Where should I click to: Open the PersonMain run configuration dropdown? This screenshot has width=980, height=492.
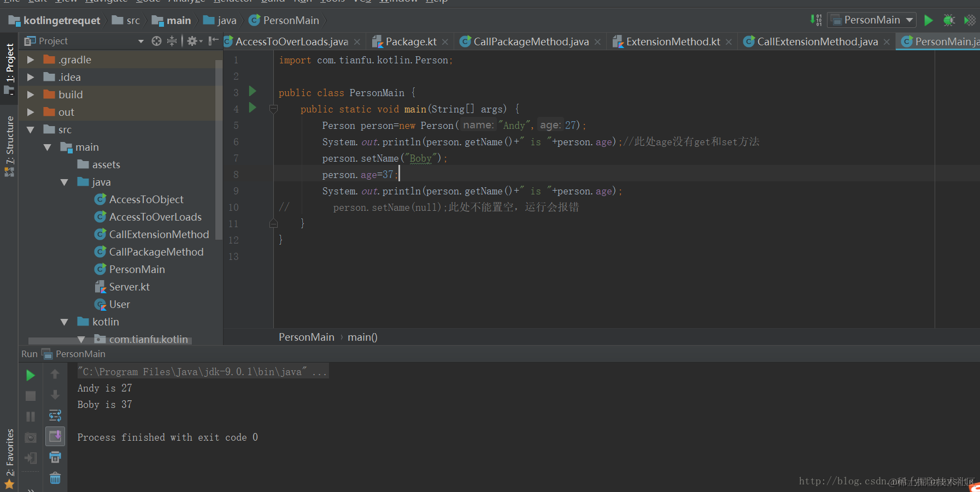point(872,20)
